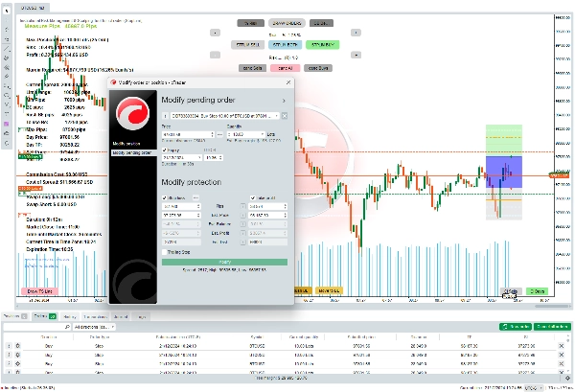Image resolution: width=575 pixels, height=392 pixels.
Task: Adjust the expiry time stepper
Action: coord(220,158)
